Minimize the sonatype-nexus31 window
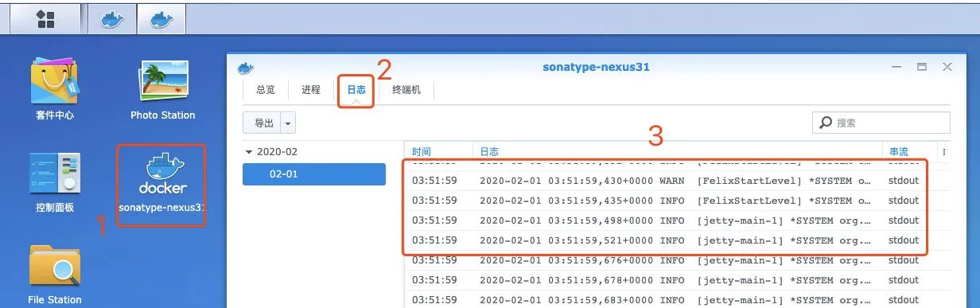Screen dimensions: 980x308 [x=896, y=67]
